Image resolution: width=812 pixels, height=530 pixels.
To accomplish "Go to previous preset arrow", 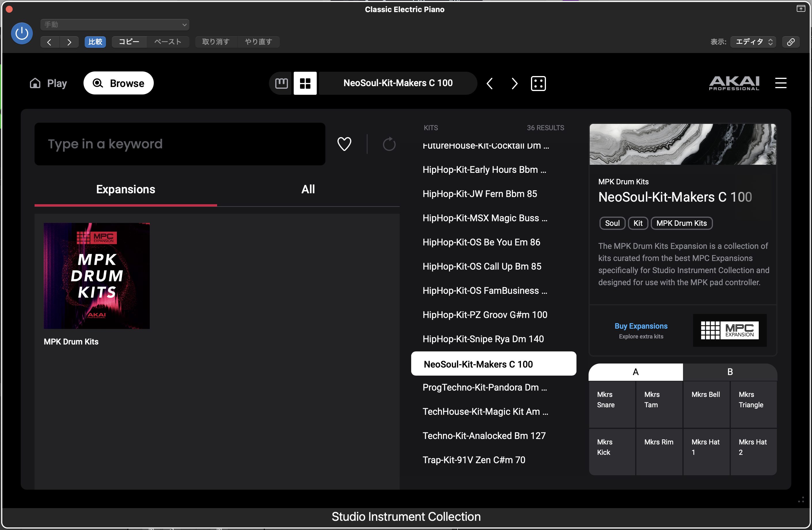I will pos(490,83).
